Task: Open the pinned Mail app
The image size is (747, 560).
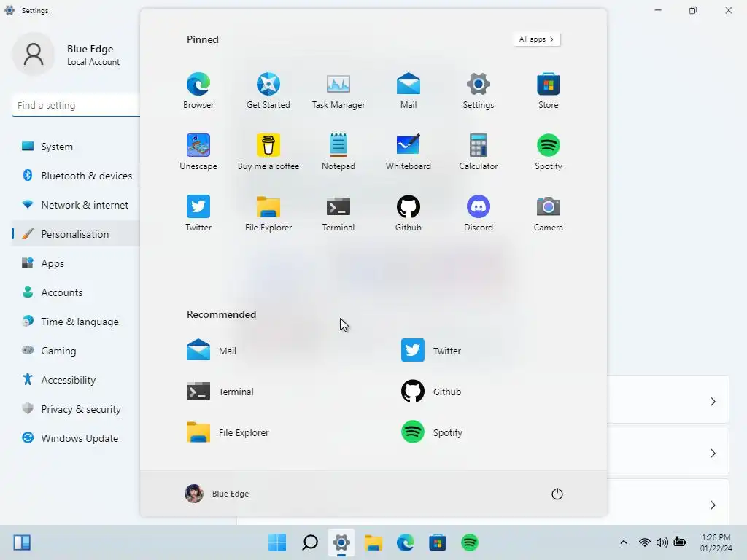Action: [409, 90]
